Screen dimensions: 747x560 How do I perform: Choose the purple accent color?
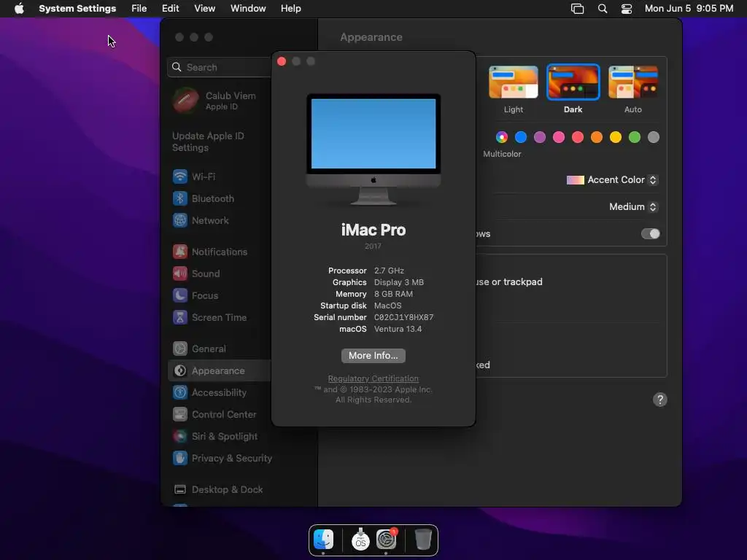[540, 137]
